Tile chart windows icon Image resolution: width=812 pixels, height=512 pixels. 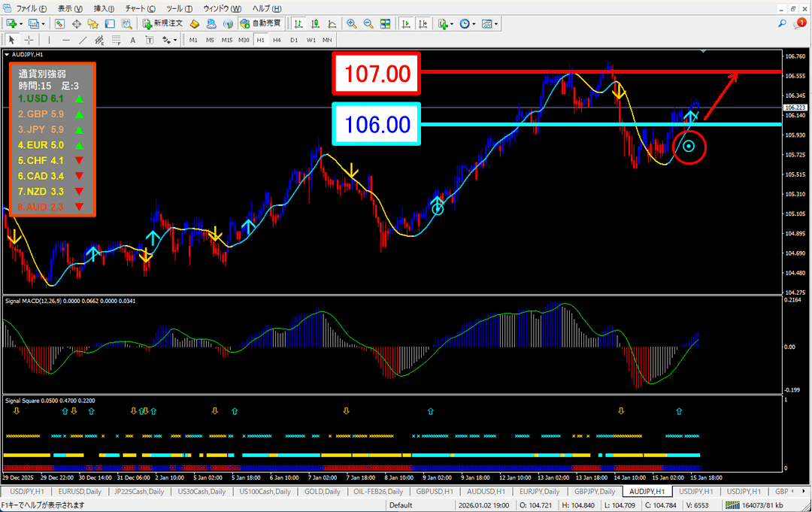[x=386, y=23]
